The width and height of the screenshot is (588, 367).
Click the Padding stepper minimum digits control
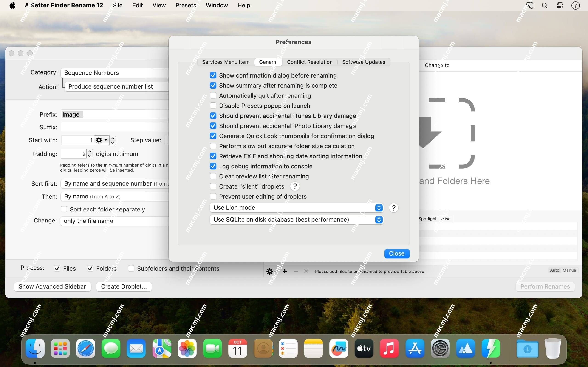pyautogui.click(x=89, y=153)
